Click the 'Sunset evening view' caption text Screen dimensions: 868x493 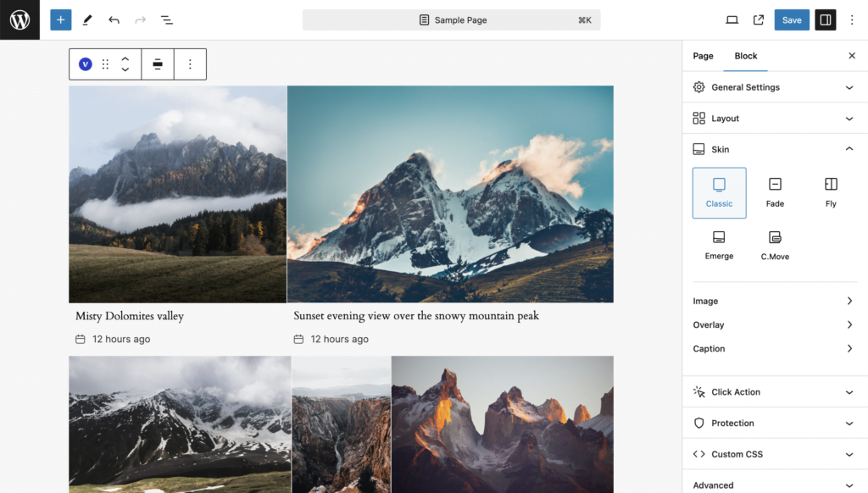coord(415,316)
